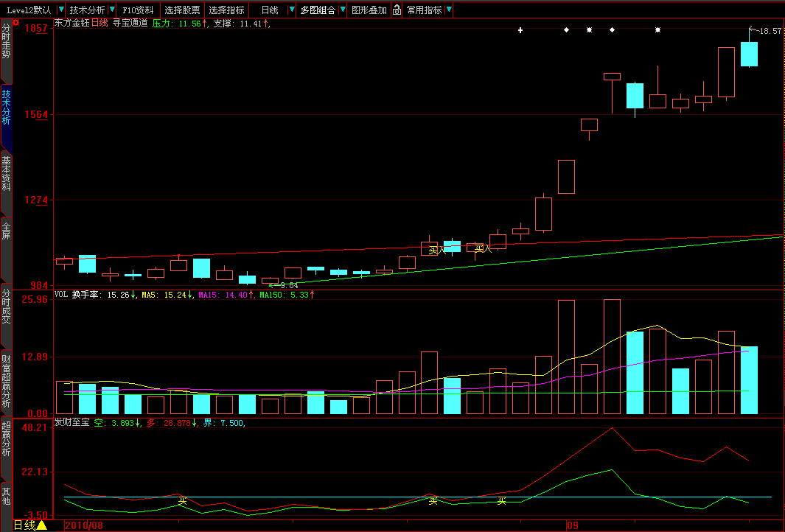This screenshot has width=785, height=532.
Task: Click the 图形叠加 toolbar button
Action: click(x=369, y=10)
